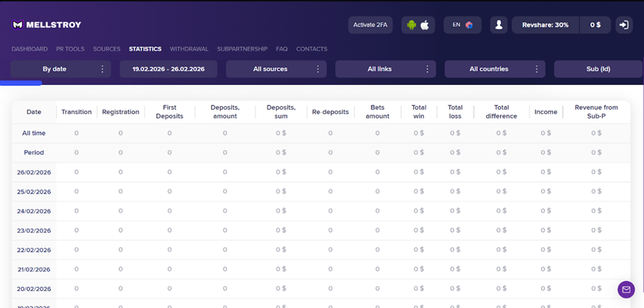644x308 pixels.
Task: Switch to the Withdrawal tab
Action: click(x=189, y=49)
